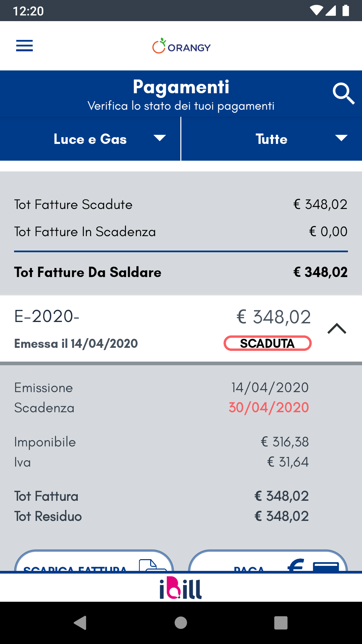Tap the credit card icon on Paga

click(x=325, y=566)
